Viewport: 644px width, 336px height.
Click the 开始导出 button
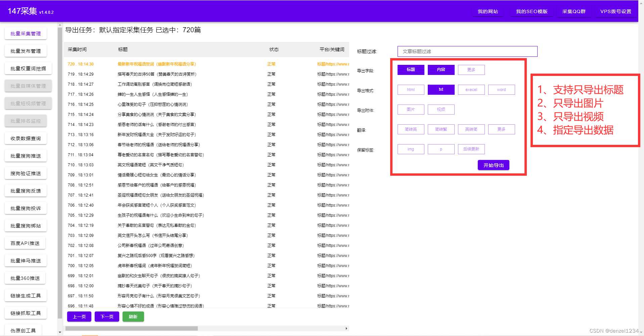pyautogui.click(x=494, y=165)
